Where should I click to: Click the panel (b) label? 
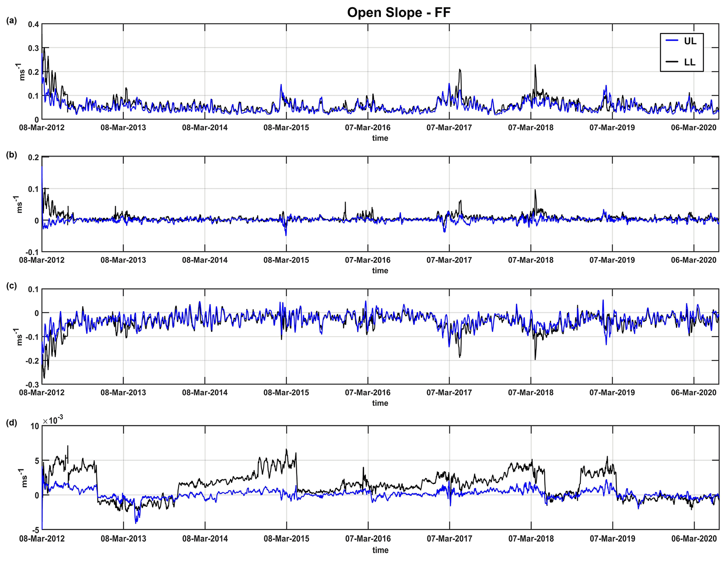(12, 155)
